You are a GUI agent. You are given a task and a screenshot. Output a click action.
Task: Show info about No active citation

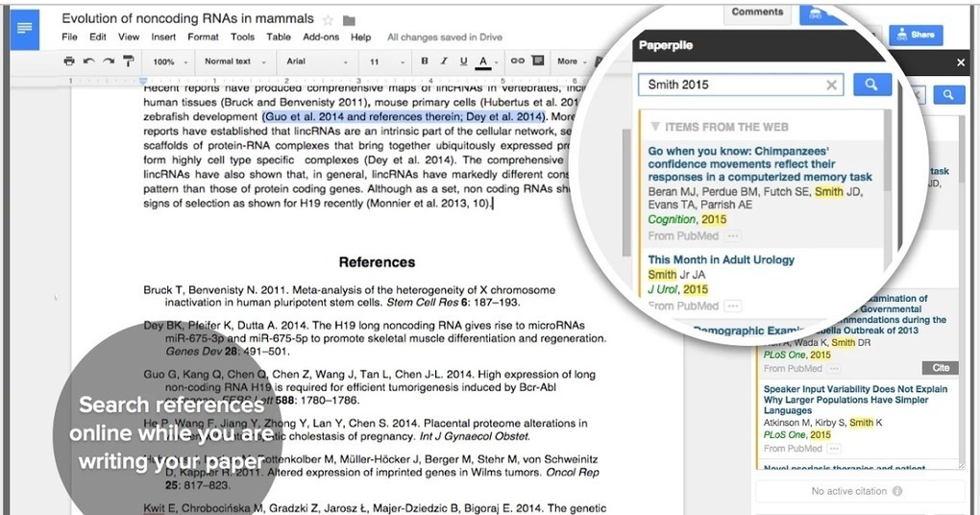pyautogui.click(x=897, y=491)
